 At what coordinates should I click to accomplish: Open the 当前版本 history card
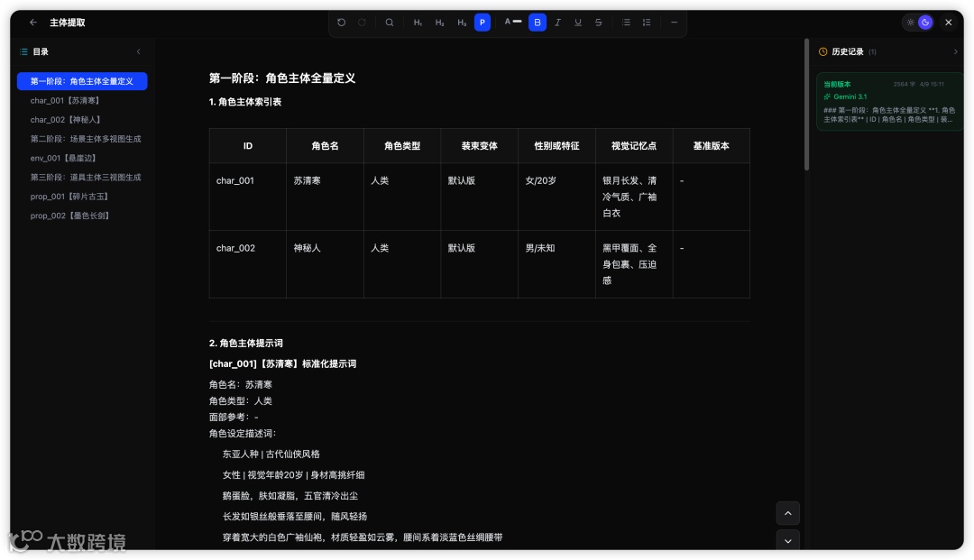click(889, 101)
